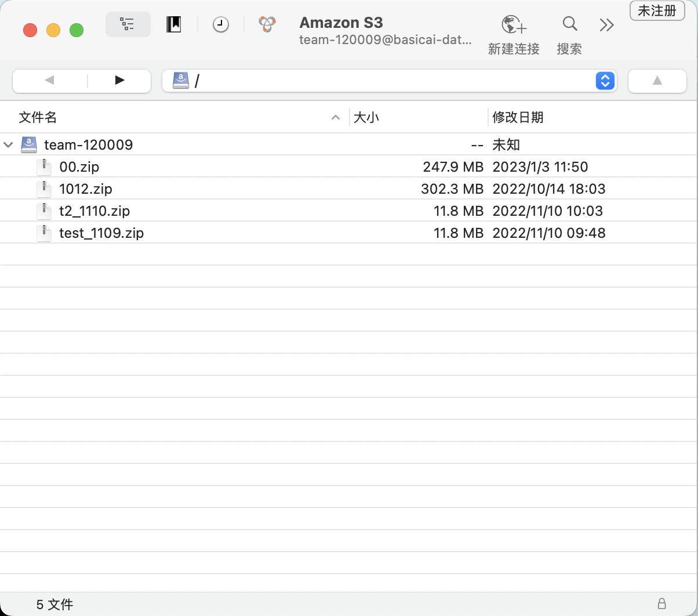Open the bookmarks view

(173, 24)
